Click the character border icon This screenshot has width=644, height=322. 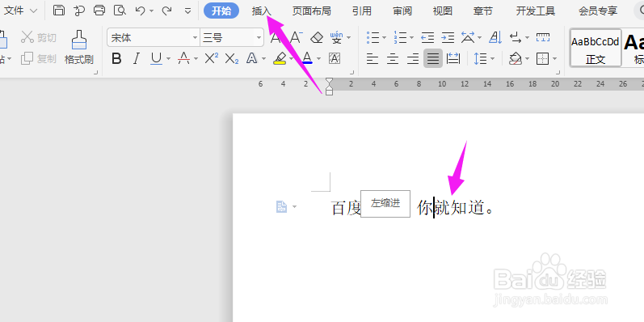click(x=335, y=59)
